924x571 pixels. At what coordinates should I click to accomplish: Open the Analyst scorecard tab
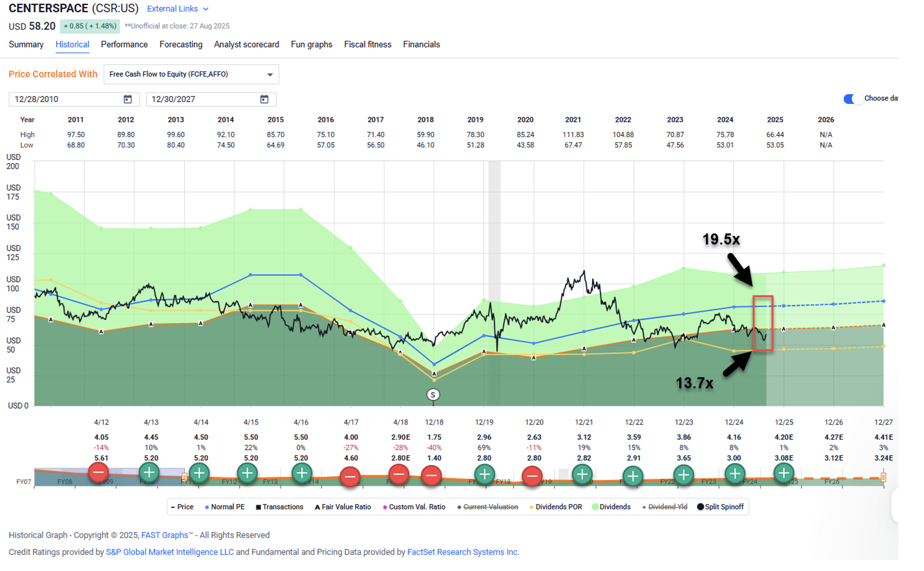click(246, 45)
